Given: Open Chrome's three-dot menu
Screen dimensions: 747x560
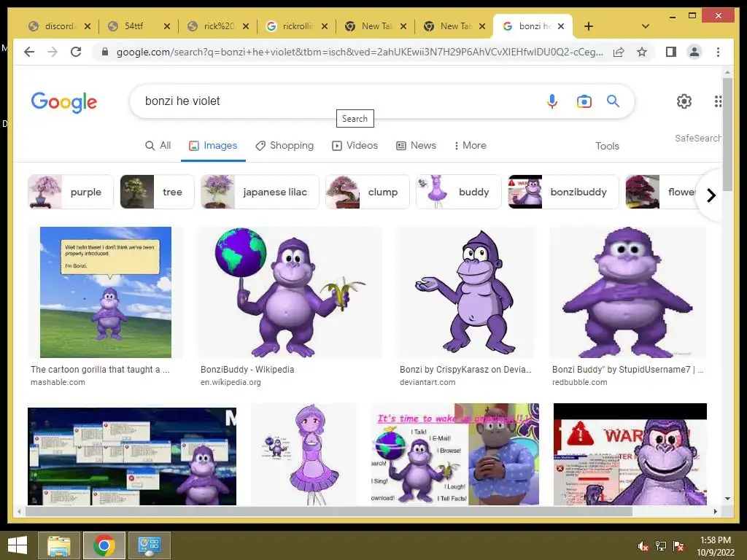Looking at the screenshot, I should coord(718,52).
